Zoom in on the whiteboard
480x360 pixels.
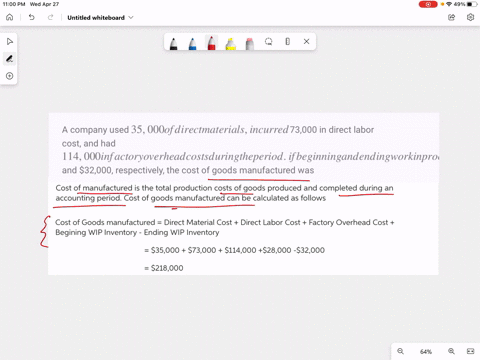tap(451, 351)
